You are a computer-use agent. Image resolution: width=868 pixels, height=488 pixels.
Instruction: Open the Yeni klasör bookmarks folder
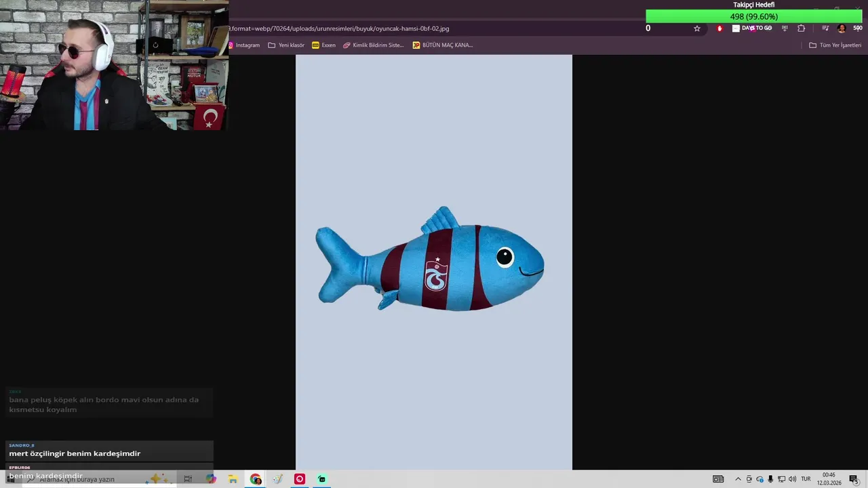[x=286, y=45]
